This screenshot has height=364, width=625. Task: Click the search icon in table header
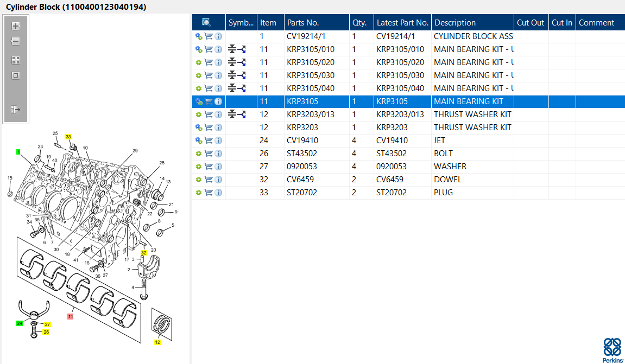[206, 22]
